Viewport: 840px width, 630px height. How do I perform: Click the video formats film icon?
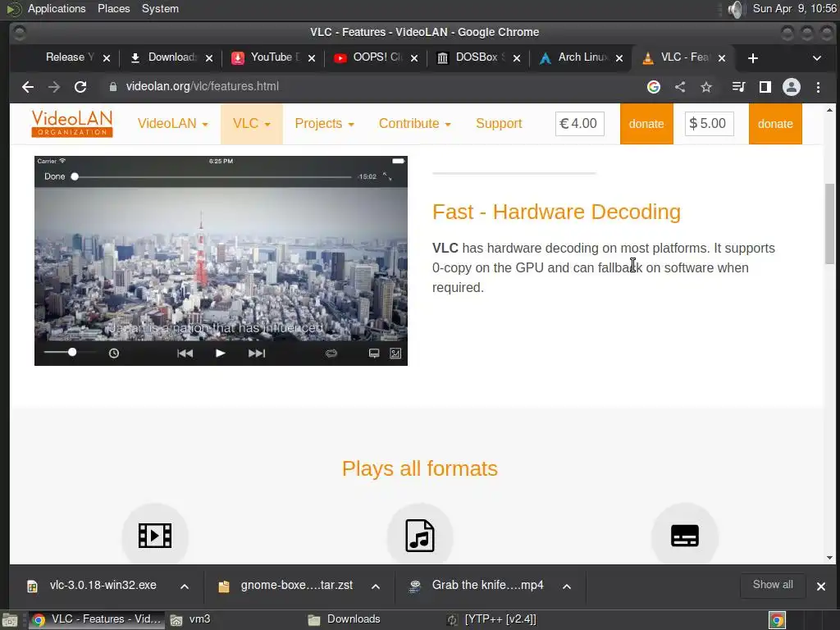point(155,535)
